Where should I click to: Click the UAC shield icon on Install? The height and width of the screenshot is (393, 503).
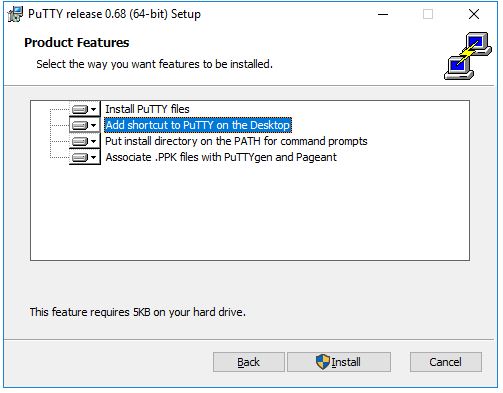coord(322,362)
